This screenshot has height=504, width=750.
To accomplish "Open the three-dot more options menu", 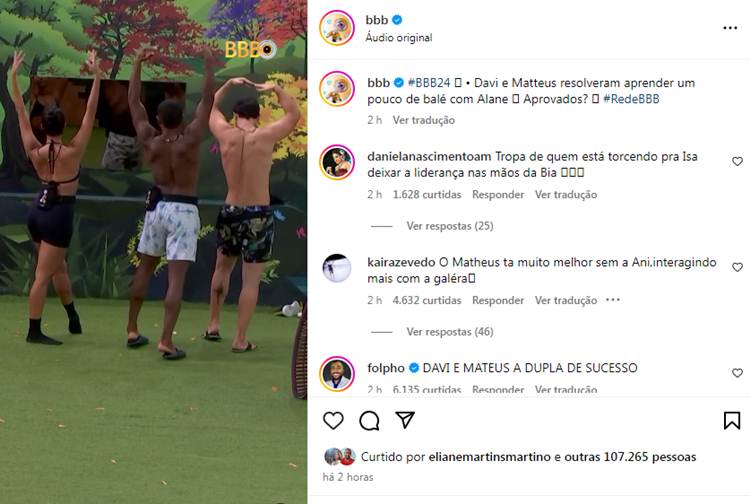I will (x=730, y=28).
